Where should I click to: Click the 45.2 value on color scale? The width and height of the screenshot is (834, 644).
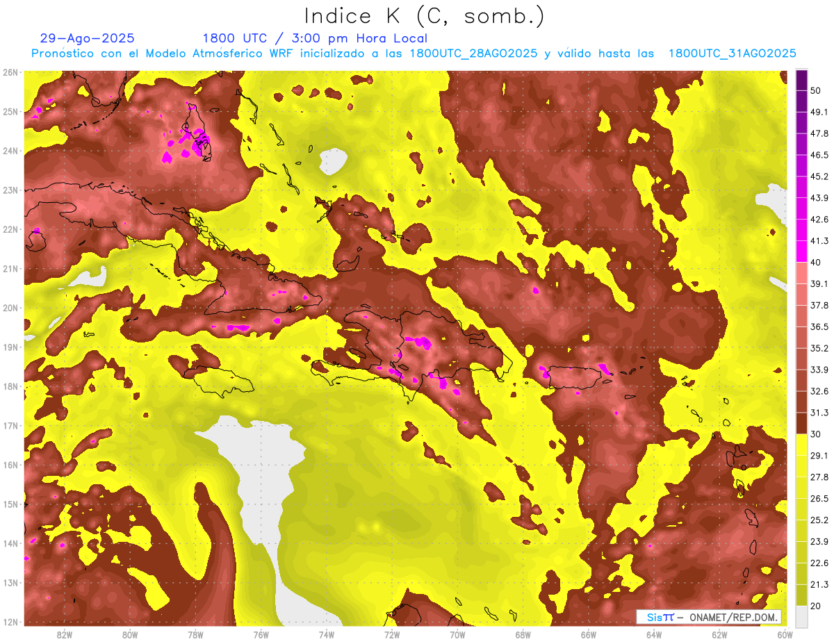[819, 176]
